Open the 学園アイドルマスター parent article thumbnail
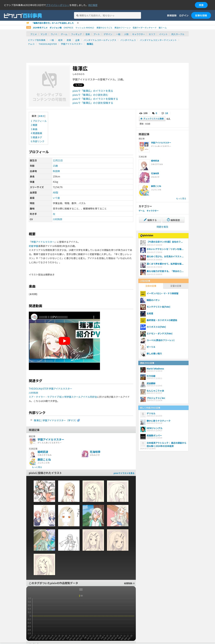This screenshot has height=644, width=215. point(144,147)
